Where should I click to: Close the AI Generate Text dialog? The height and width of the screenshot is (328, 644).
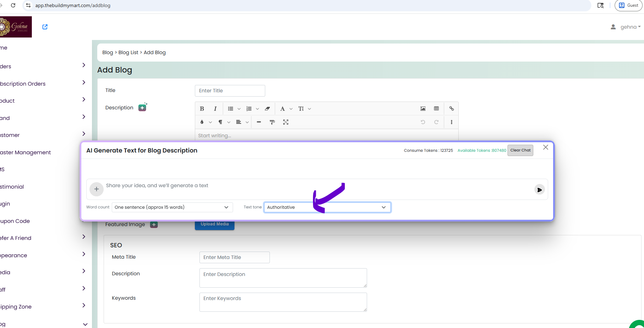[x=546, y=147]
